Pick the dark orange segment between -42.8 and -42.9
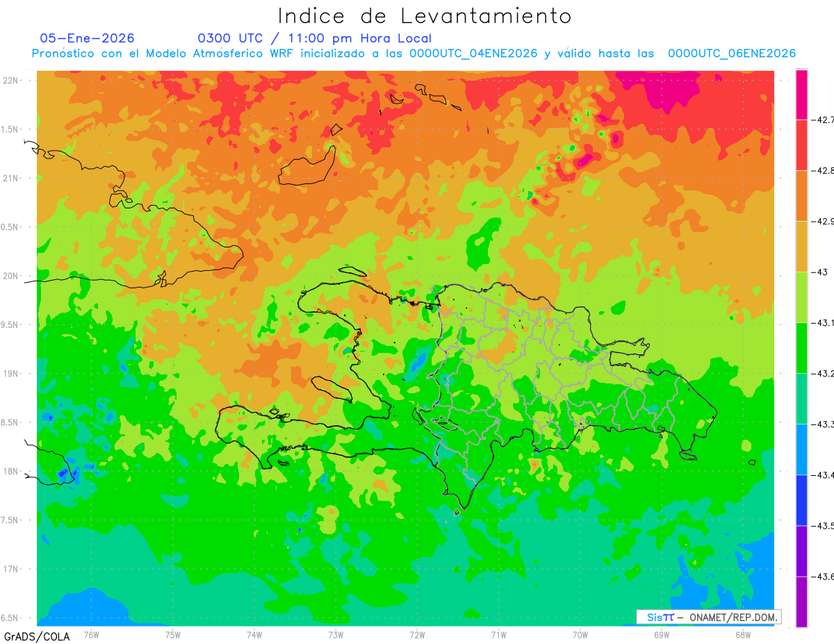Image resolution: width=834 pixels, height=644 pixels. 801,196
